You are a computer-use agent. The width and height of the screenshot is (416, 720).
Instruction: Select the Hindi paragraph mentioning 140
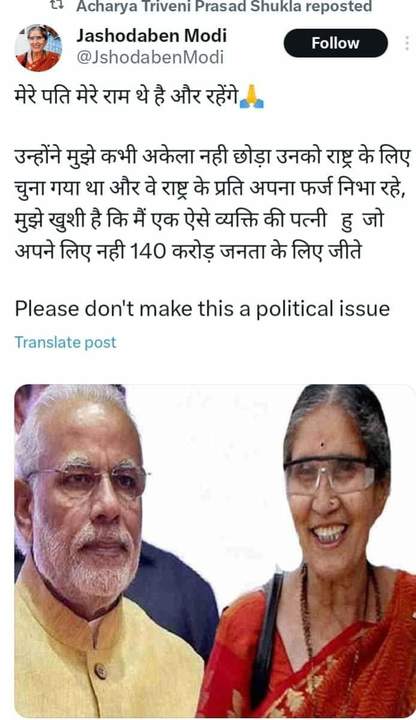tap(212, 204)
